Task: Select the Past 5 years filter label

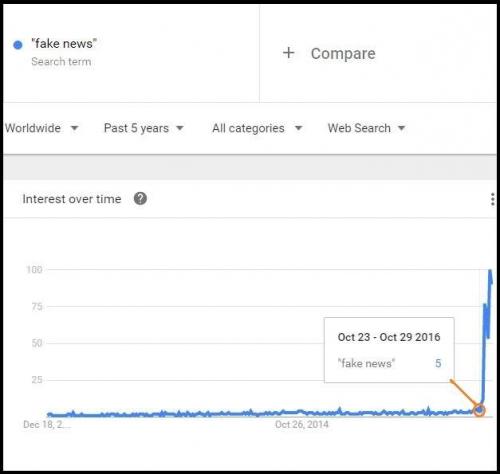Action: (x=136, y=128)
